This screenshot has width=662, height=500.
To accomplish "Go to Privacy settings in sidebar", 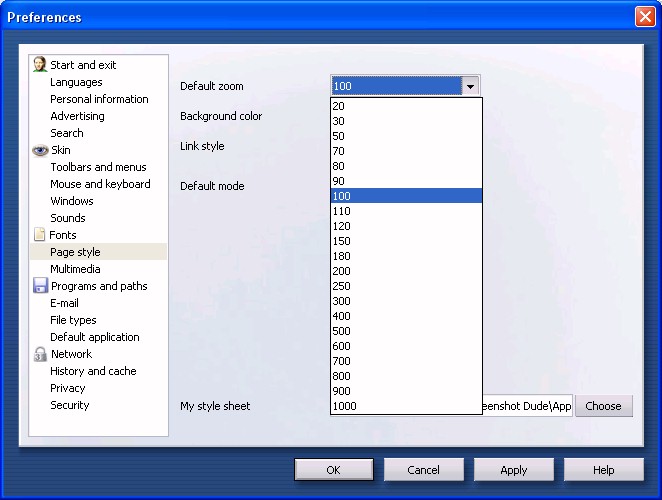I will tap(68, 388).
